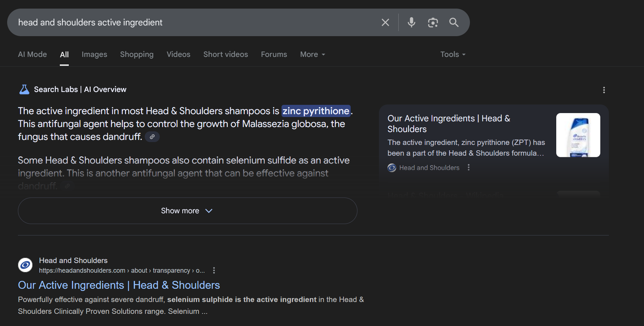Screen dimensions: 644x326
Task: Select the All results tab
Action: click(x=64, y=55)
